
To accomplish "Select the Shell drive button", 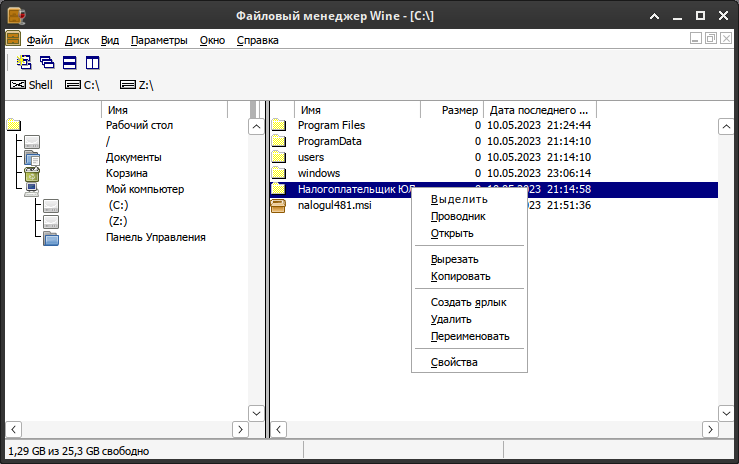I will [x=31, y=85].
